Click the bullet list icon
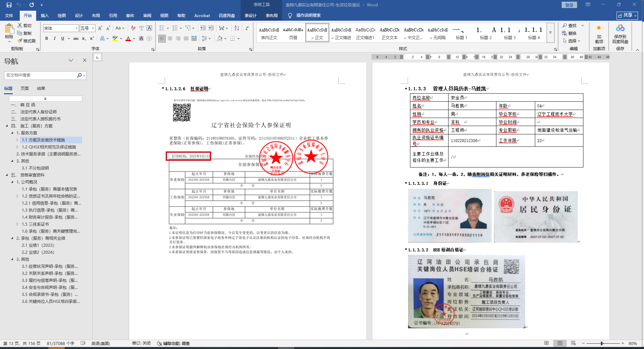The image size is (644, 349). (x=162, y=28)
